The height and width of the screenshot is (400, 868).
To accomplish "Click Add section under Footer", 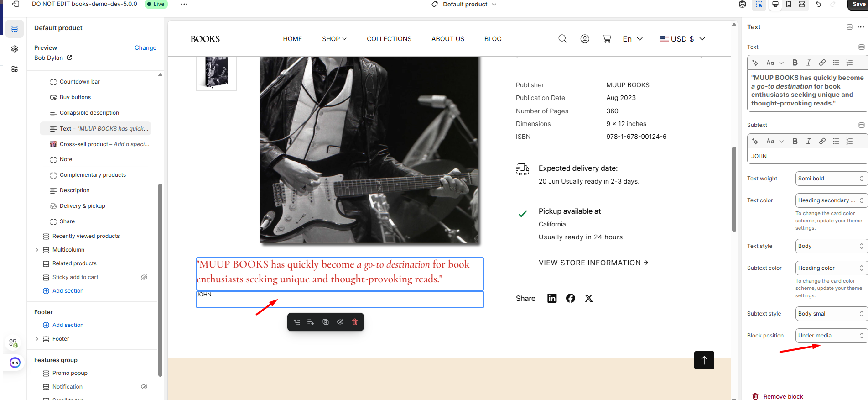I will [63, 325].
